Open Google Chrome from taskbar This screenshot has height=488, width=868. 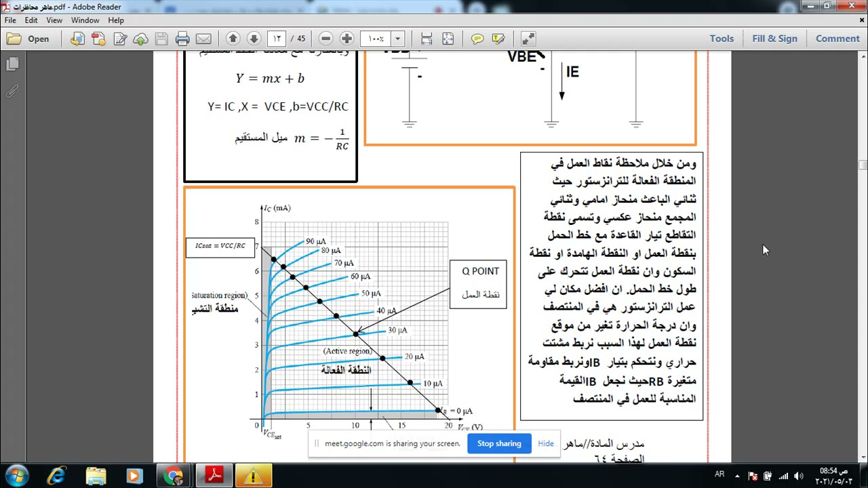coord(174,476)
